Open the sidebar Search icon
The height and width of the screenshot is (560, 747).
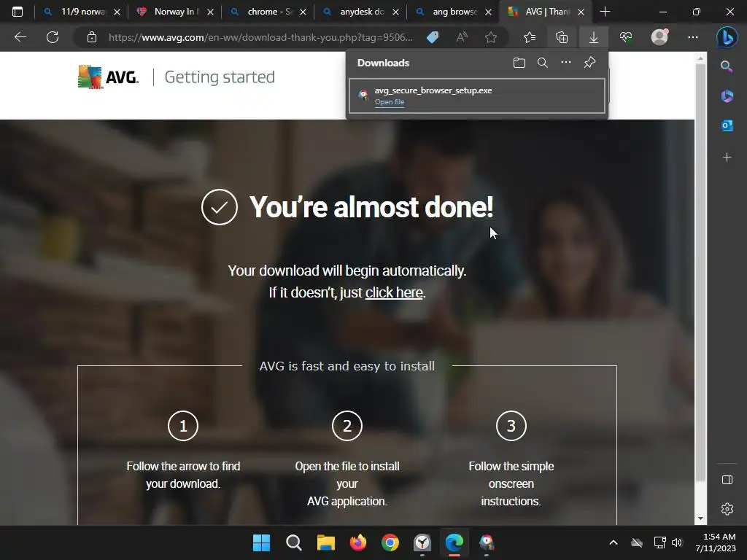(x=727, y=66)
